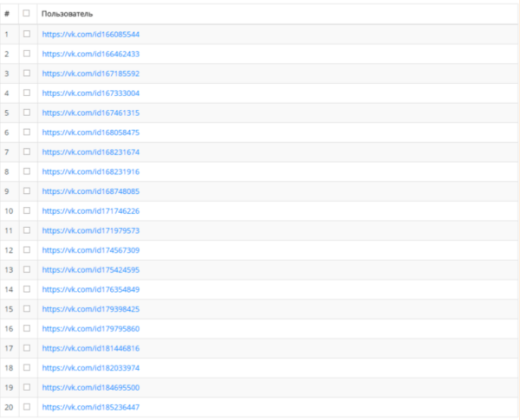Check the box in row 7
This screenshot has height=420, width=520.
pyautogui.click(x=27, y=152)
